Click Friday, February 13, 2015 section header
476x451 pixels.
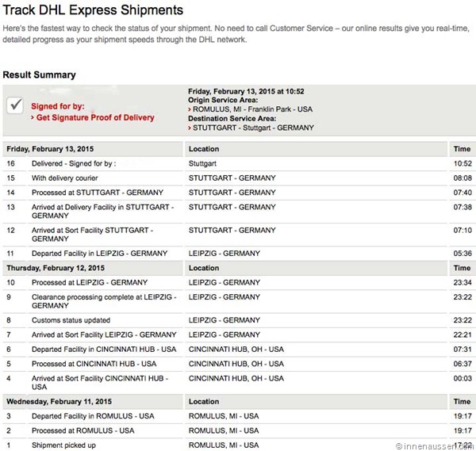point(50,149)
